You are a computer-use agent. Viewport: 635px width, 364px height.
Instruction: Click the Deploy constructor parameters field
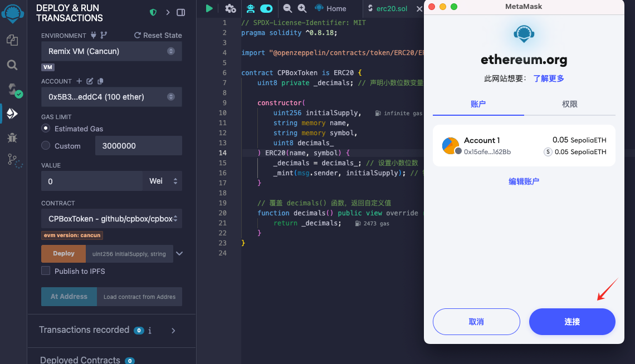[x=129, y=254]
